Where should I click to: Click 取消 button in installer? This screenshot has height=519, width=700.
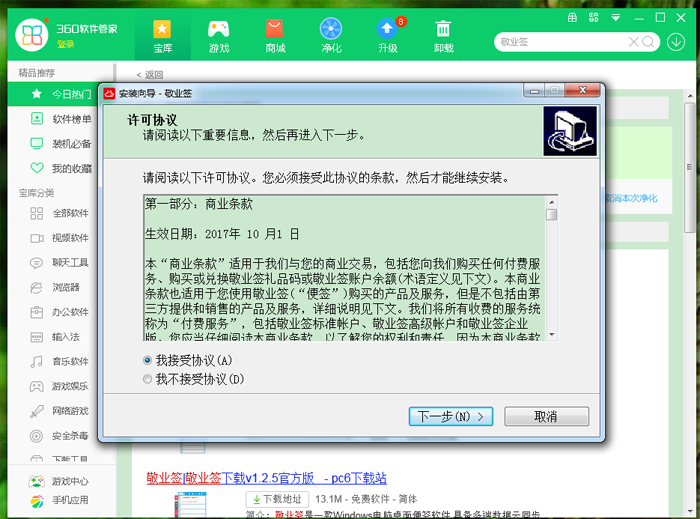click(546, 416)
